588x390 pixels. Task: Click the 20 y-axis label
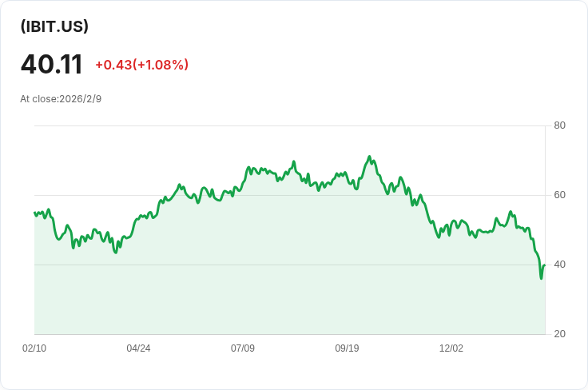tap(559, 334)
